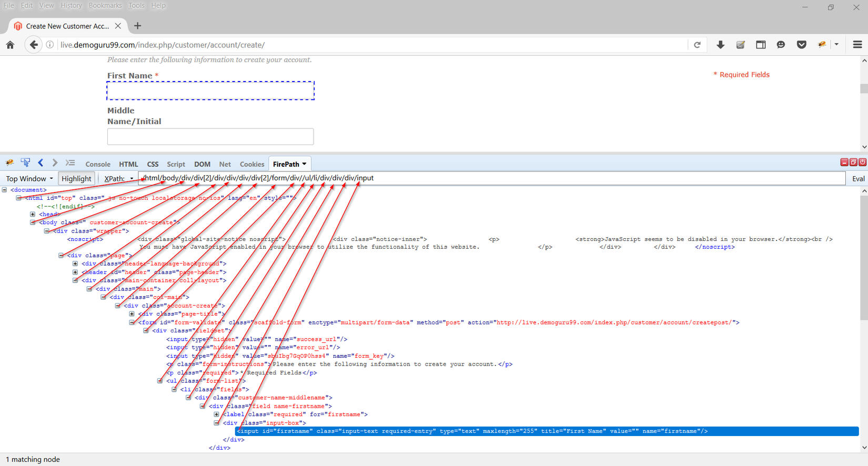Toggle the Highlight button in FirePath
This screenshot has width=868, height=466.
click(x=76, y=178)
